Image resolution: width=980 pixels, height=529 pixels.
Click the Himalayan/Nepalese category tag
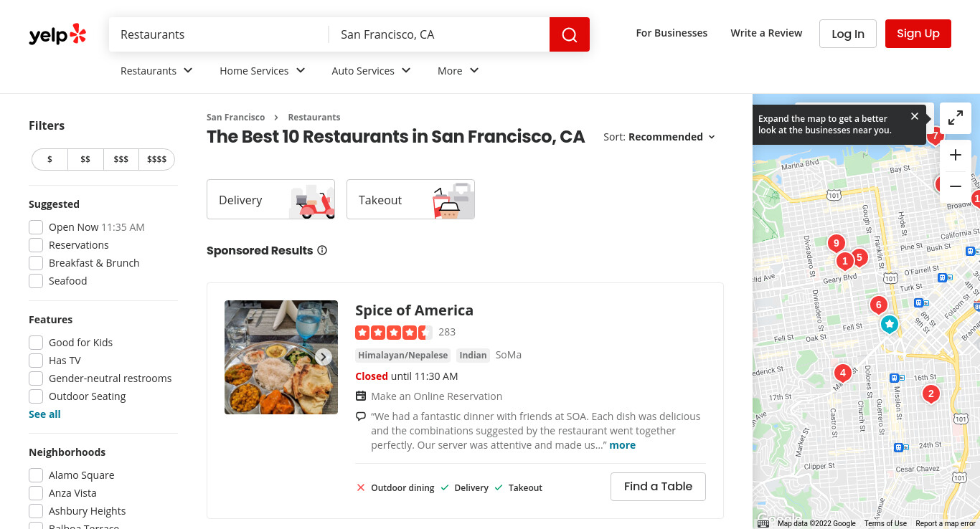point(403,355)
